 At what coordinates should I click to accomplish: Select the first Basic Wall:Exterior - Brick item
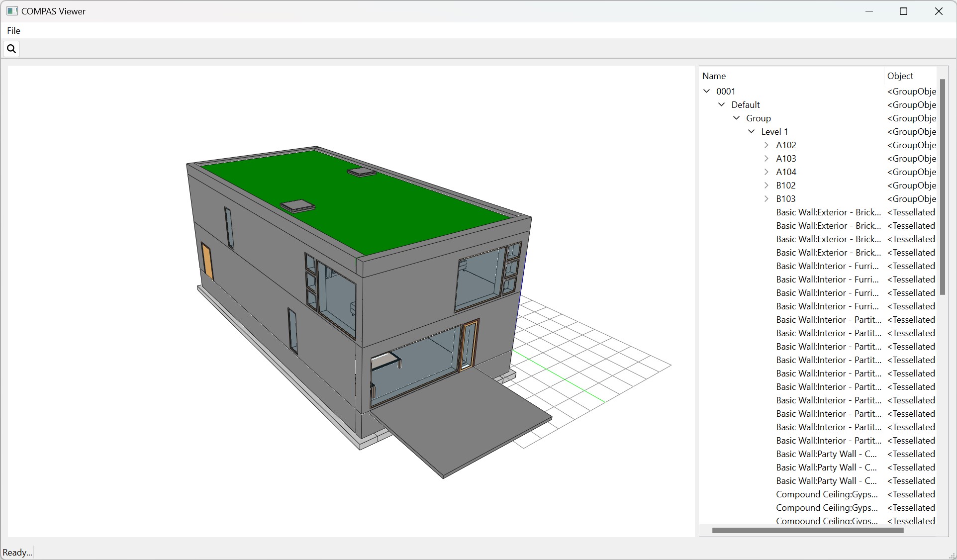pos(828,212)
